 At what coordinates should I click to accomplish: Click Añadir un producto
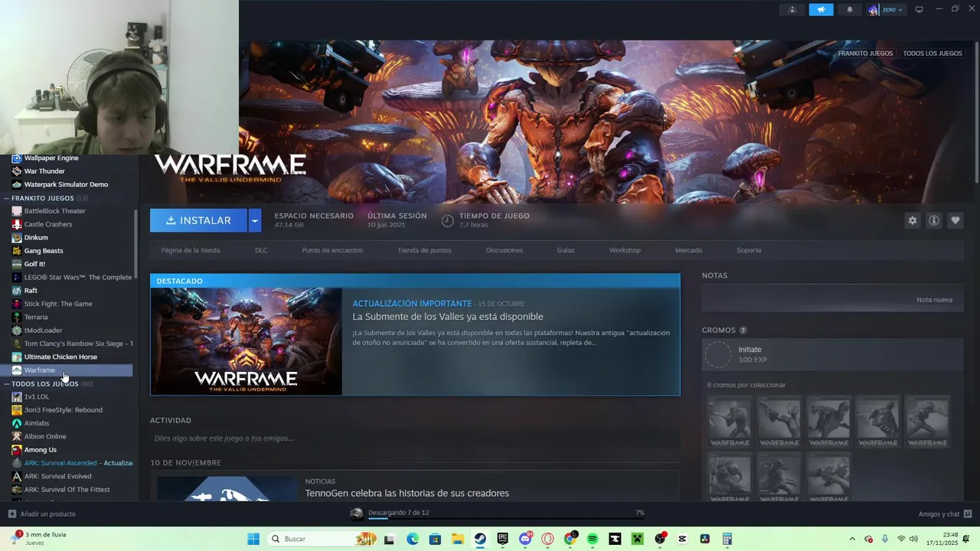(47, 514)
